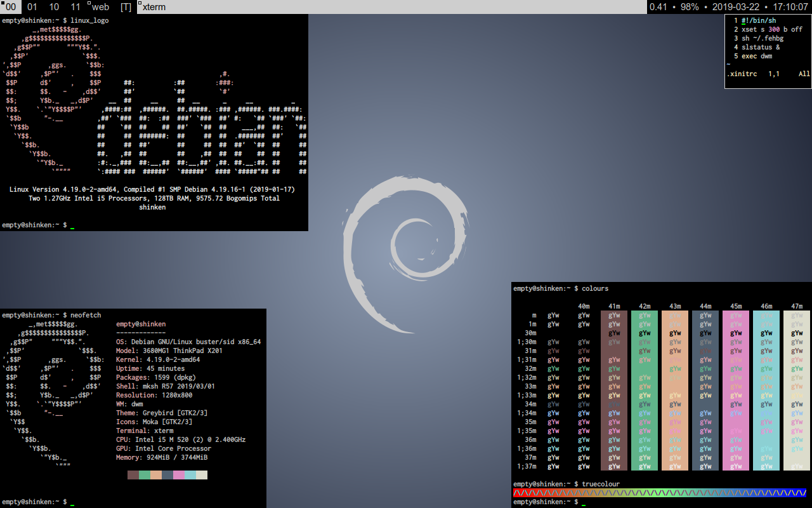812x508 pixels.
Task: Click the '$ neofetch' command prompt line
Action: point(51,315)
